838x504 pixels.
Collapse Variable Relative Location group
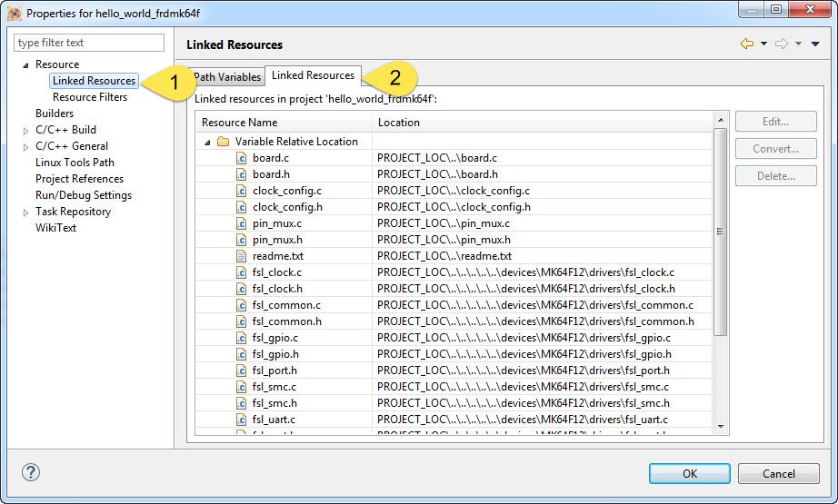point(207,142)
